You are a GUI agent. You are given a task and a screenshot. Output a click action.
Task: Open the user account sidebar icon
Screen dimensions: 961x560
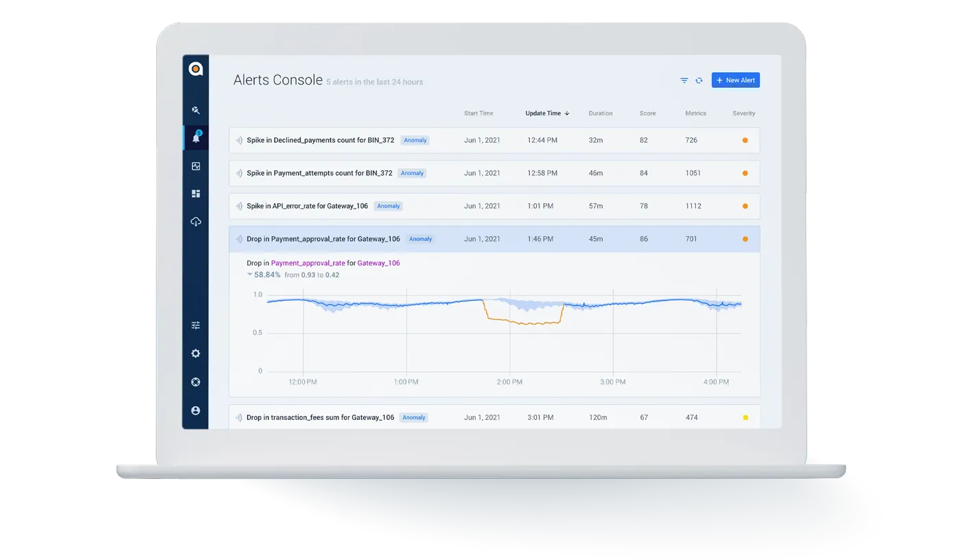click(196, 410)
